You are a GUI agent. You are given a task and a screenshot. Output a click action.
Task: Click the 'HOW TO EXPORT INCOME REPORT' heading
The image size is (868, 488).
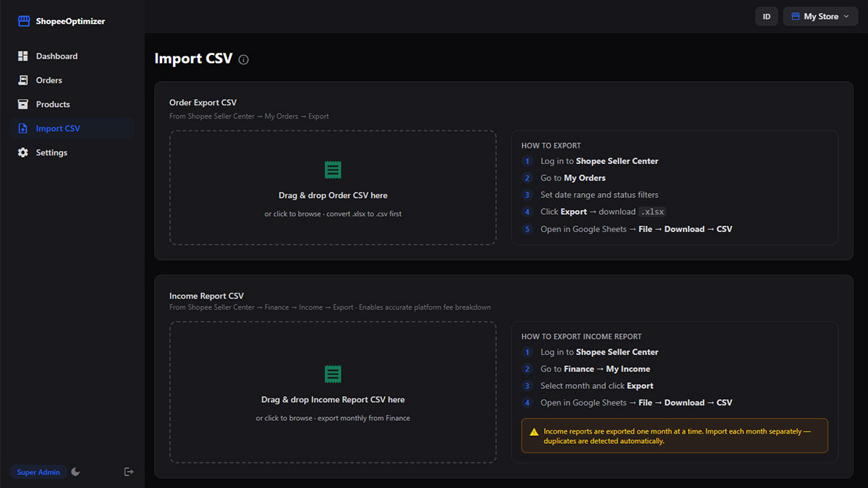coord(582,336)
